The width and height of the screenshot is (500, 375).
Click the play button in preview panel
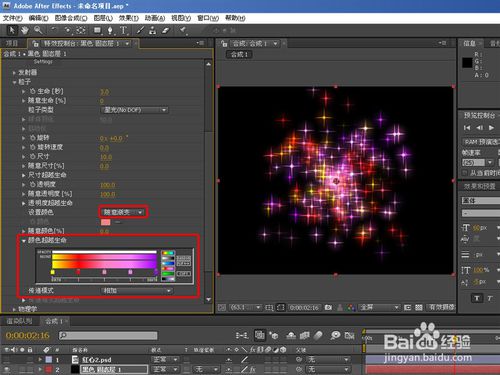tap(491, 128)
